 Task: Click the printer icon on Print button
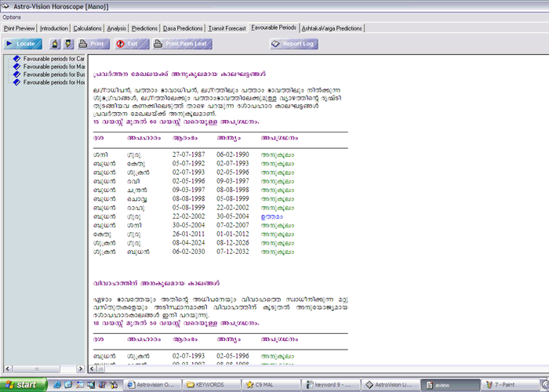coord(83,44)
